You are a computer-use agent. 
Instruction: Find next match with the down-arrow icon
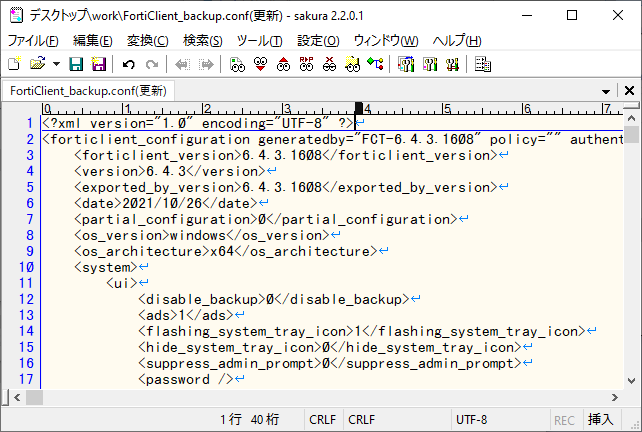coord(260,64)
